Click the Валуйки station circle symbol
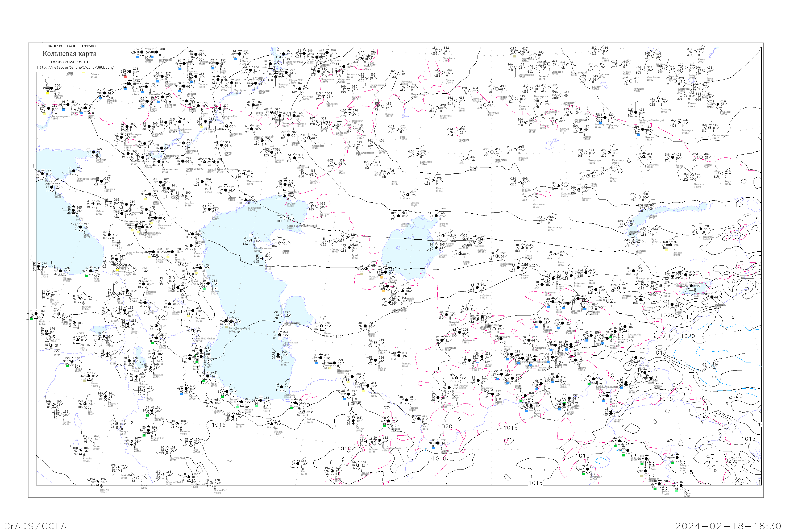Screen dimensions: 798x532 [104, 93]
